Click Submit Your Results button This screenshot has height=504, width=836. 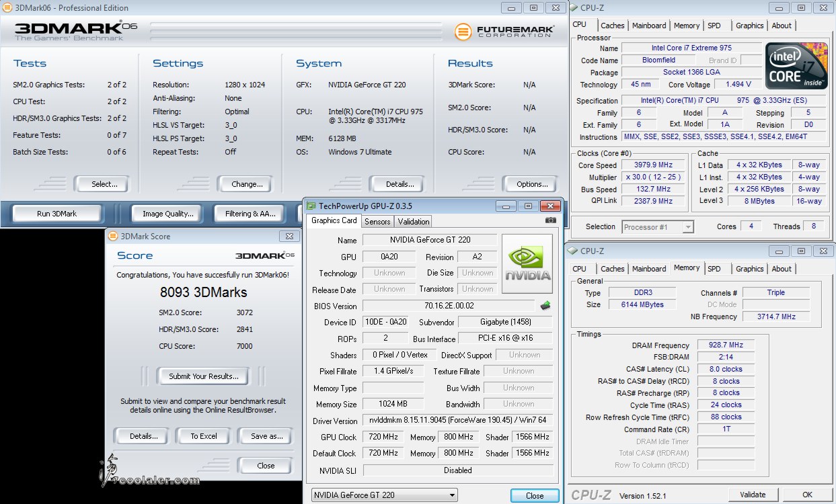[x=204, y=376]
